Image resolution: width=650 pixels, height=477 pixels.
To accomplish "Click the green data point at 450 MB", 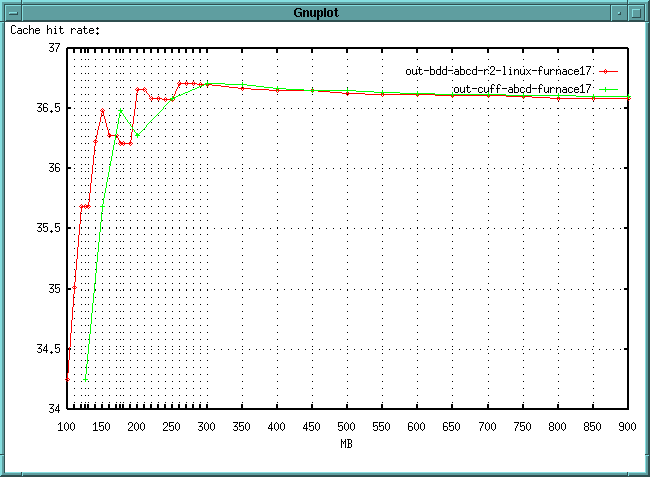I will tap(312, 90).
